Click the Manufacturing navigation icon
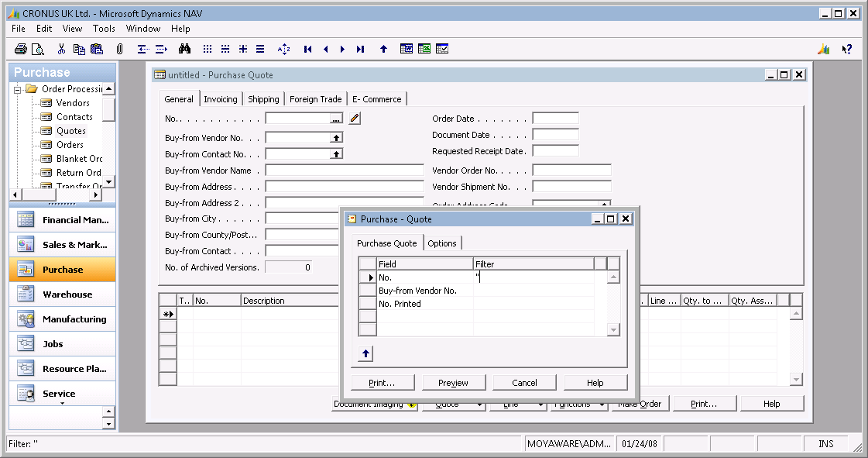 pos(26,319)
